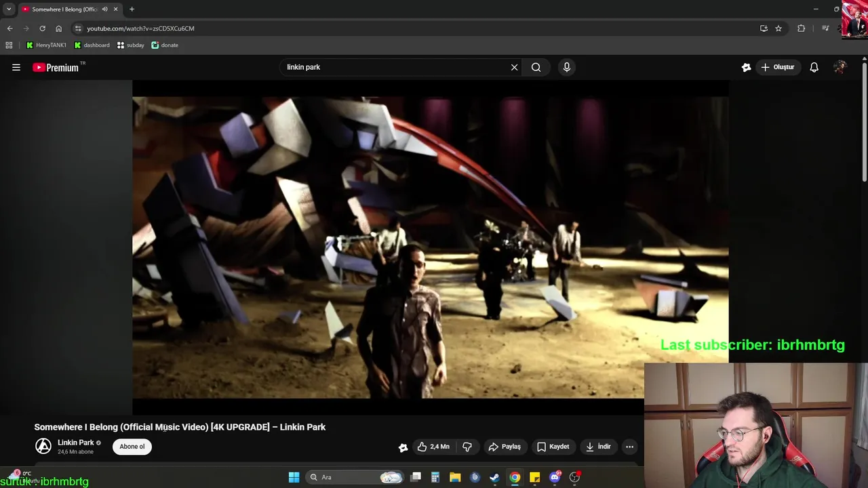Screen dimensions: 868x488
Task: Open the Windows Start menu
Action: click(294, 477)
